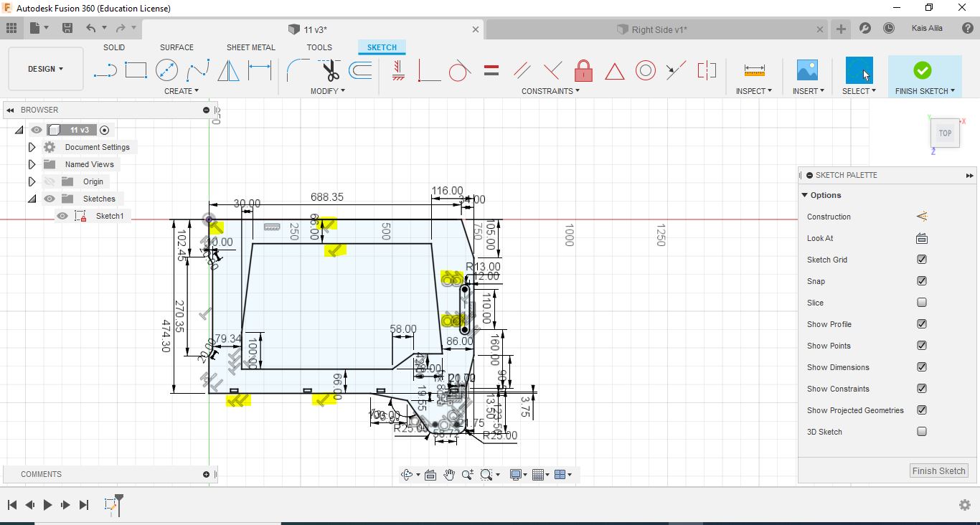Toggle the Show Dimensions checkbox
The width and height of the screenshot is (980, 525).
click(x=922, y=367)
